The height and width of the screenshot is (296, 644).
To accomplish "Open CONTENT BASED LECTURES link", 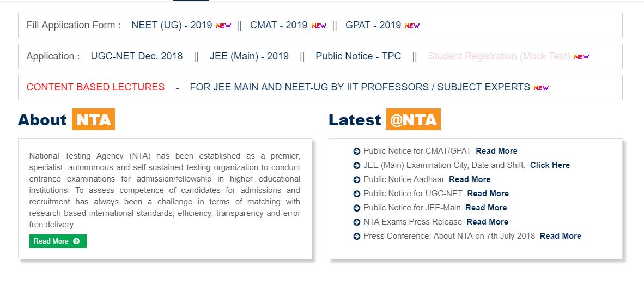I will point(95,88).
